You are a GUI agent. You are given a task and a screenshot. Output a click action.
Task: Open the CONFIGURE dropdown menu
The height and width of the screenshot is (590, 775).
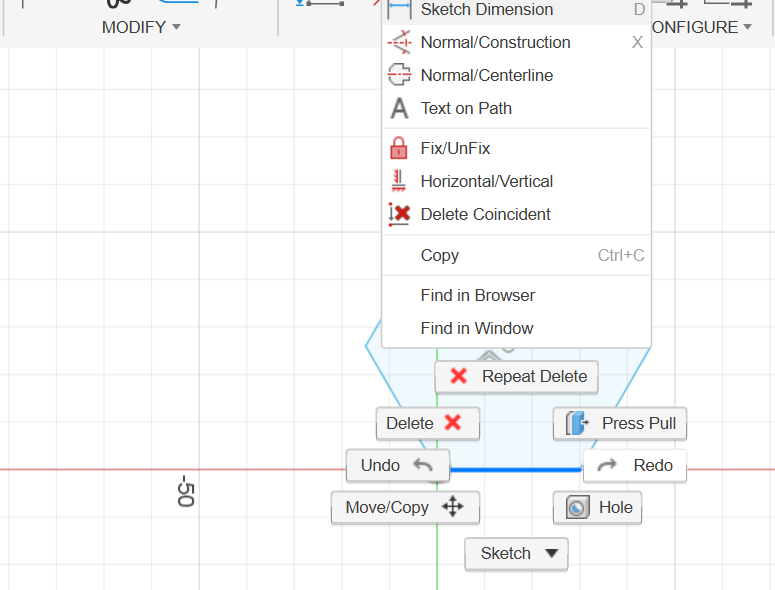[x=701, y=27]
